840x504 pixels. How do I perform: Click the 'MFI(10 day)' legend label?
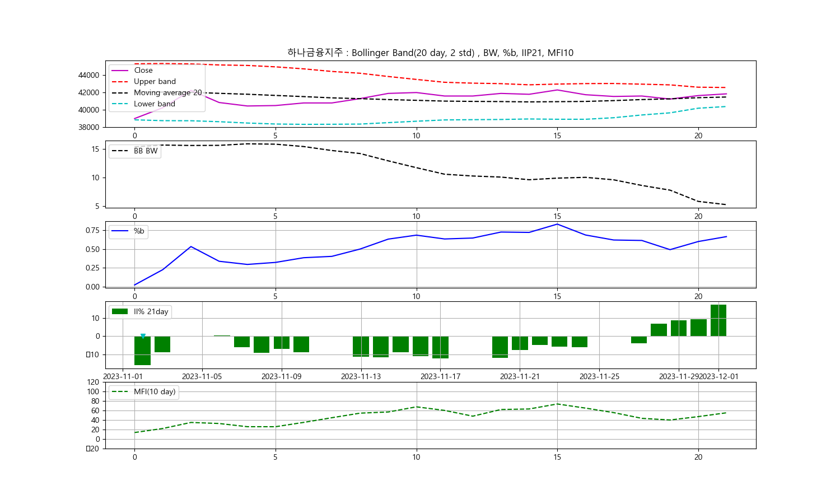pyautogui.click(x=155, y=391)
